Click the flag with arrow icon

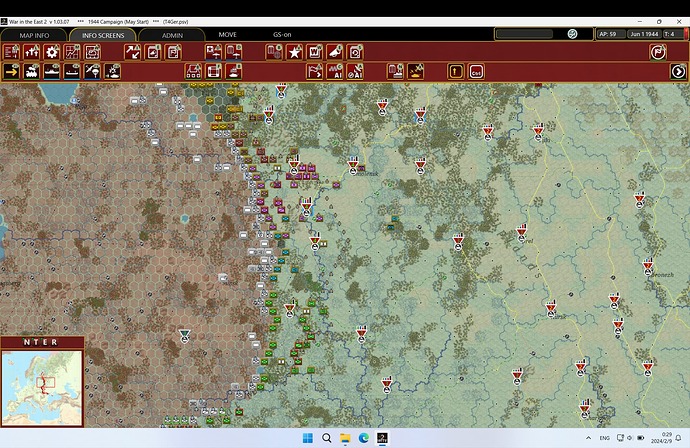(x=314, y=71)
